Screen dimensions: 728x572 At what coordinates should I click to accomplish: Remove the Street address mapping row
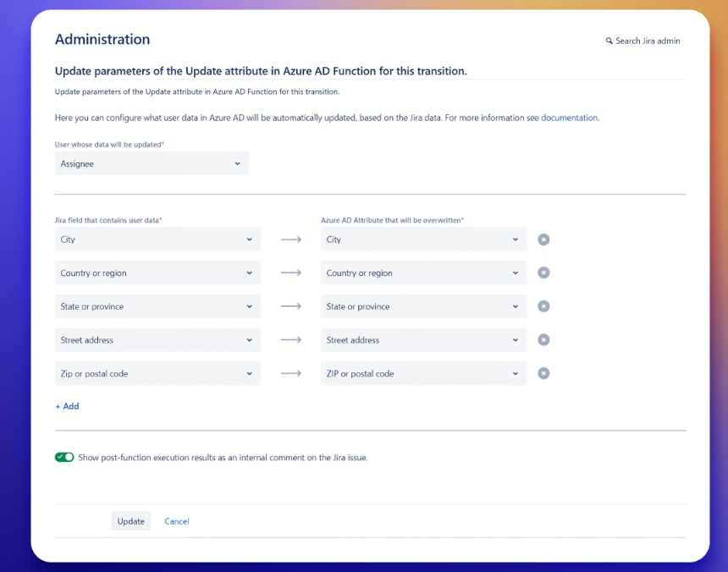click(543, 340)
